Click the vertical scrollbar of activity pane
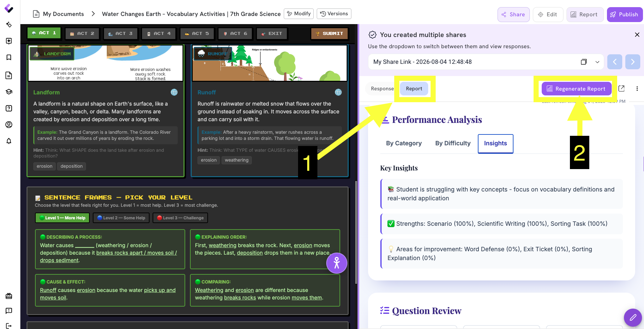Viewport: 644px width, 329px height. 356,232
